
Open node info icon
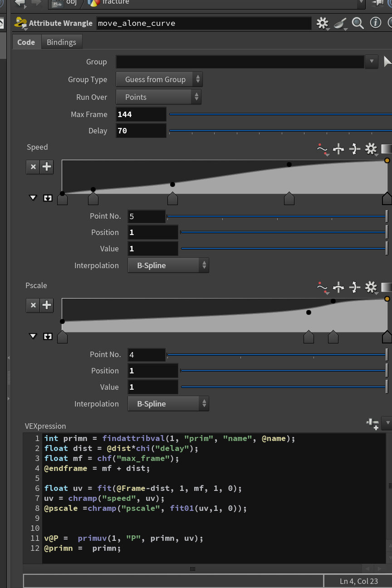(376, 23)
